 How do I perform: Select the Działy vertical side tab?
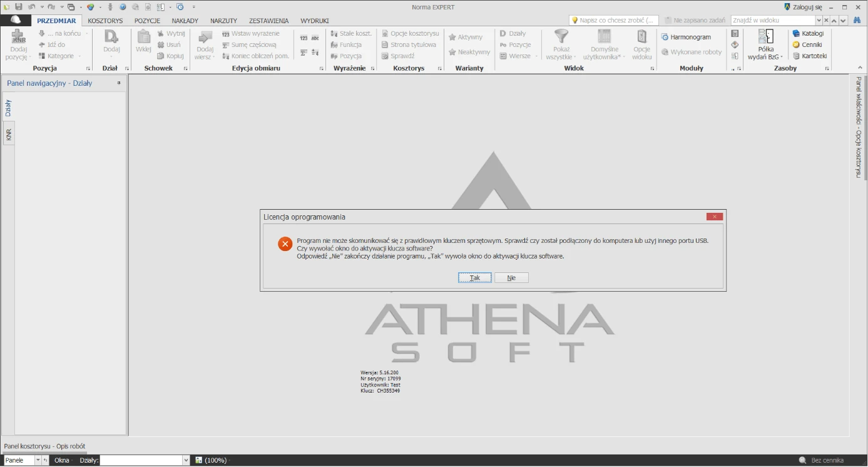(8, 108)
